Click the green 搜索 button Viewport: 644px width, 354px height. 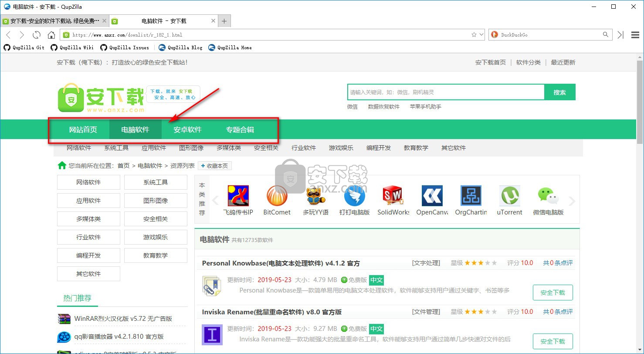tap(560, 92)
